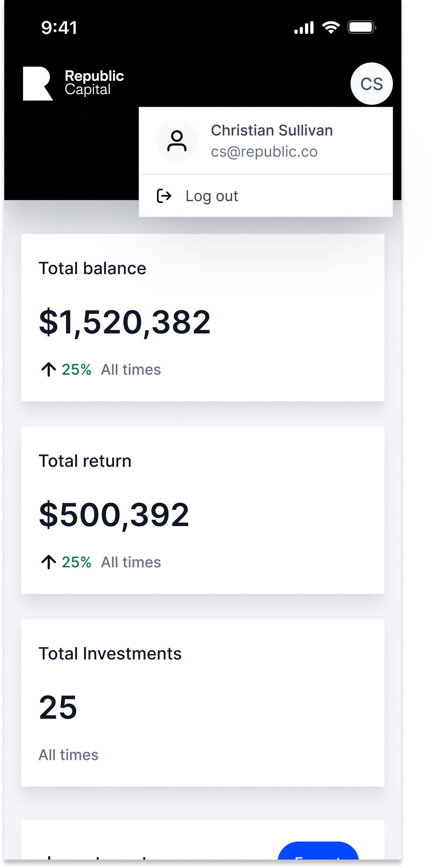Image resolution: width=448 pixels, height=868 pixels.
Task: Open the CS avatar account menu
Action: [x=371, y=84]
